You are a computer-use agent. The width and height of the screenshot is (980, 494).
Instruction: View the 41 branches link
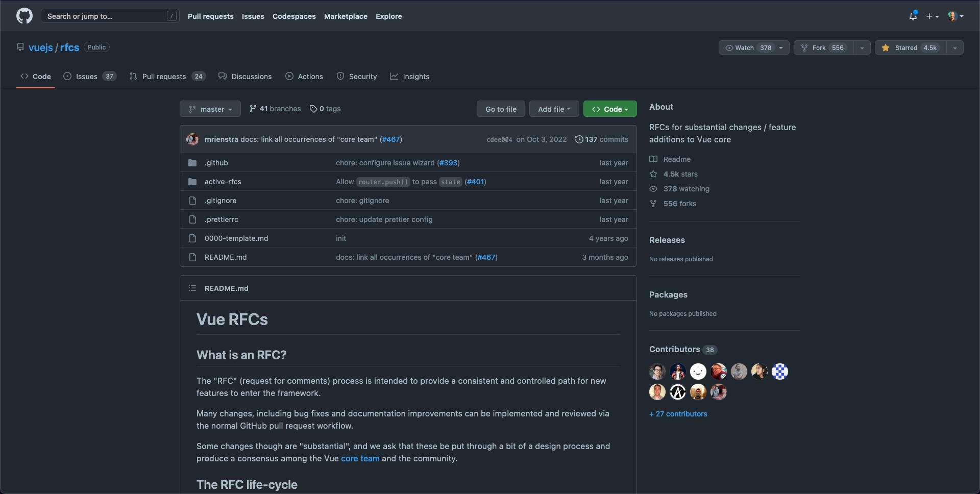pyautogui.click(x=275, y=109)
